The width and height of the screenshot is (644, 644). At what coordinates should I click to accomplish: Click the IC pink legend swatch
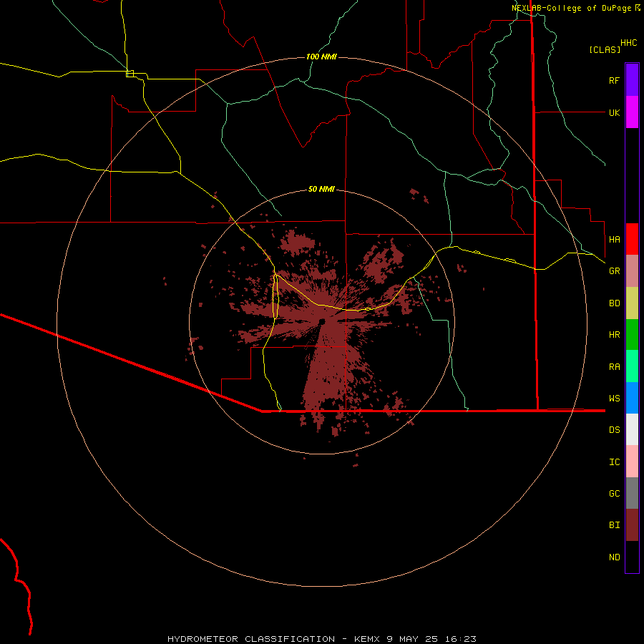click(x=632, y=462)
